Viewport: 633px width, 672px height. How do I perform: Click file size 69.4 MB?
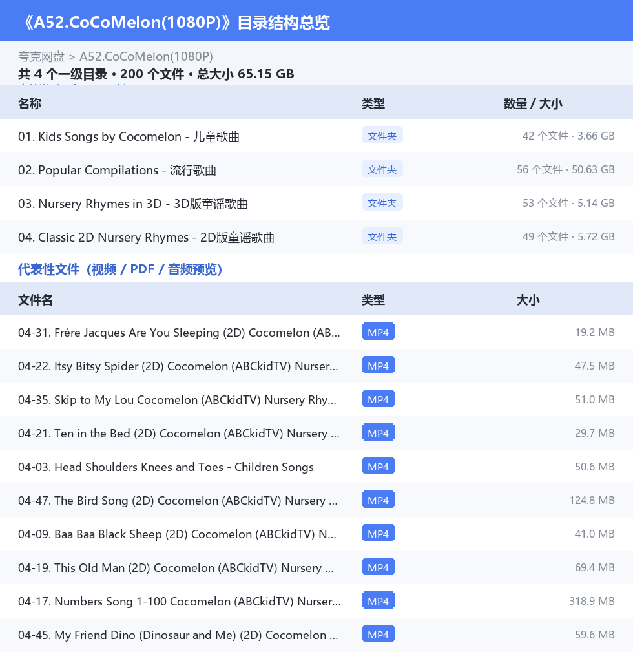(x=595, y=567)
